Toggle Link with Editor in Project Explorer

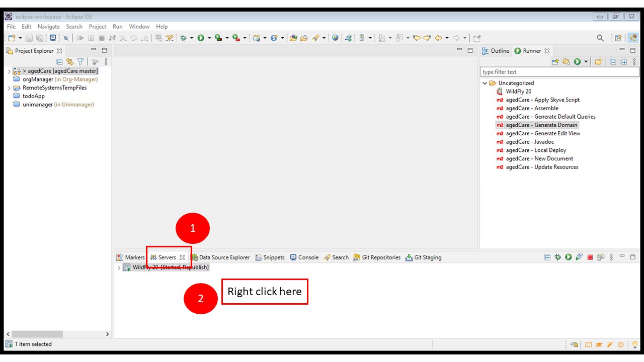point(69,62)
